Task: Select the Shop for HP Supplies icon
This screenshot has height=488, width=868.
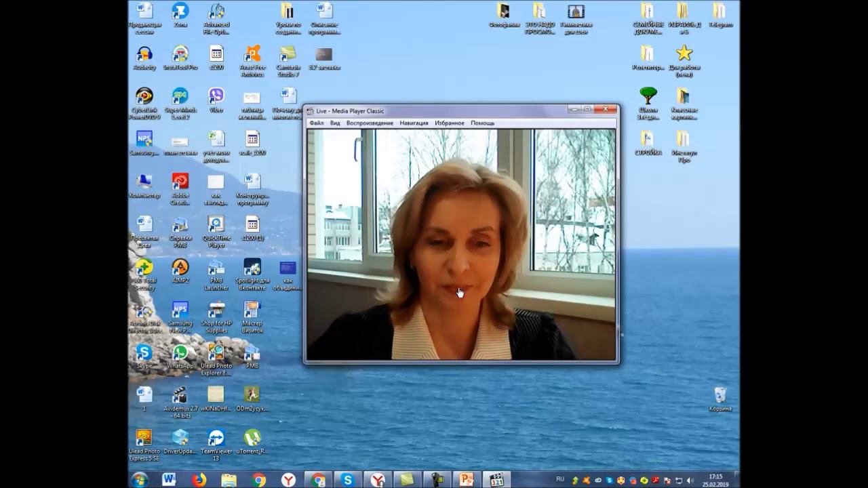Action: 216,317
